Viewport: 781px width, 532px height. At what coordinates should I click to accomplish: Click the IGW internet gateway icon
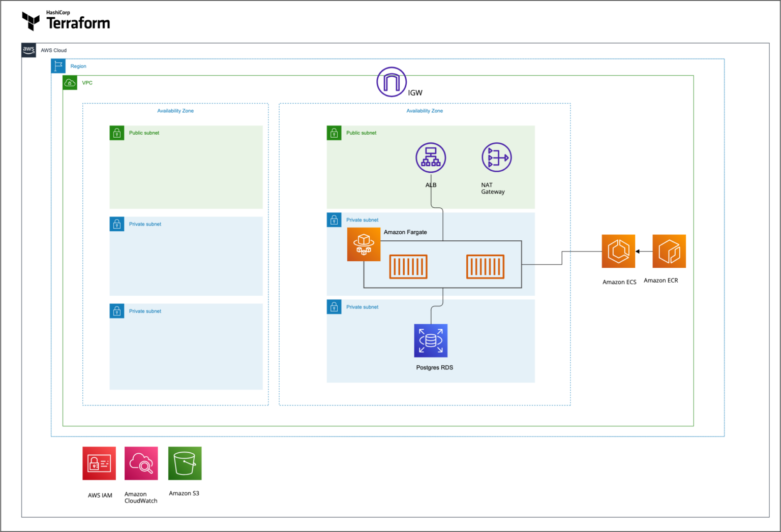(x=391, y=82)
